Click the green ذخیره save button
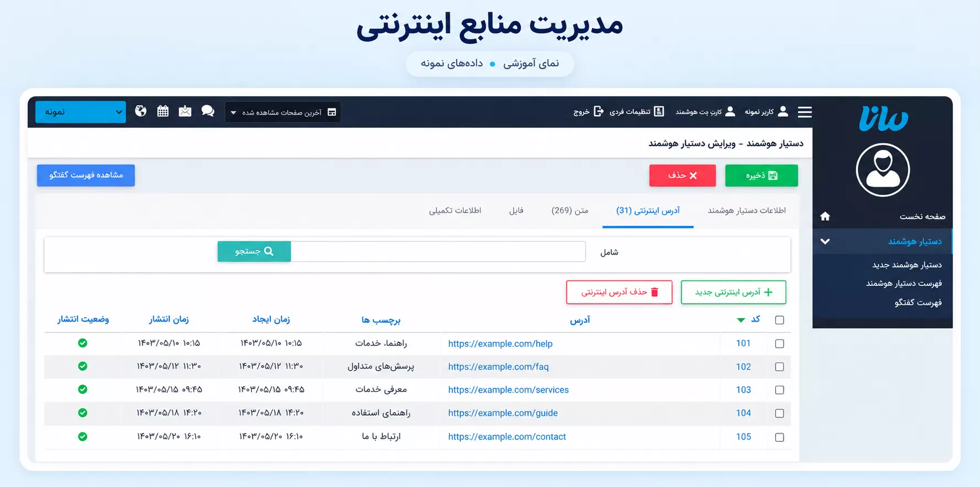The image size is (980, 487). 761,176
